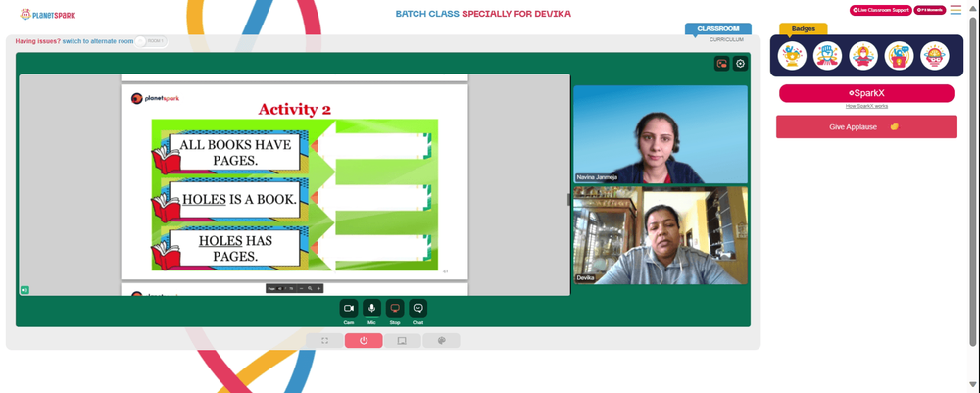Open the color palette button
Image resolution: width=980 pixels, height=393 pixels.
point(441,340)
